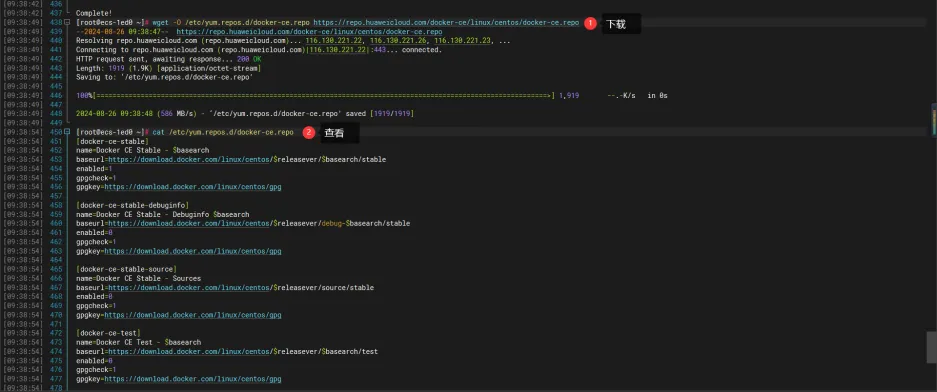
Task: Open the gpgkey link on line 456
Action: [192, 187]
